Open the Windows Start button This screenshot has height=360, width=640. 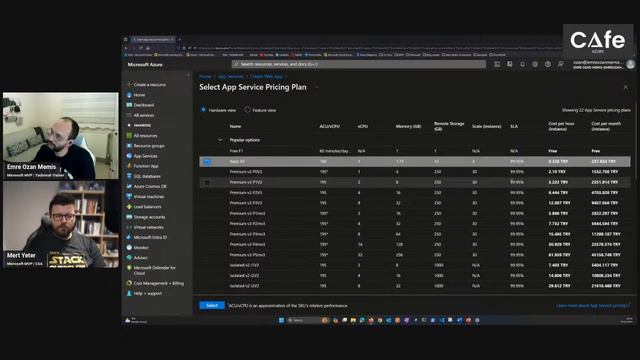pyautogui.click(x=282, y=320)
